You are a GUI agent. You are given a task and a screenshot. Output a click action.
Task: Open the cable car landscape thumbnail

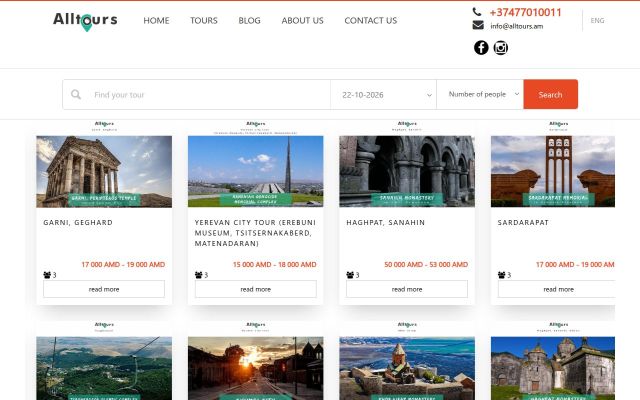coord(104,368)
